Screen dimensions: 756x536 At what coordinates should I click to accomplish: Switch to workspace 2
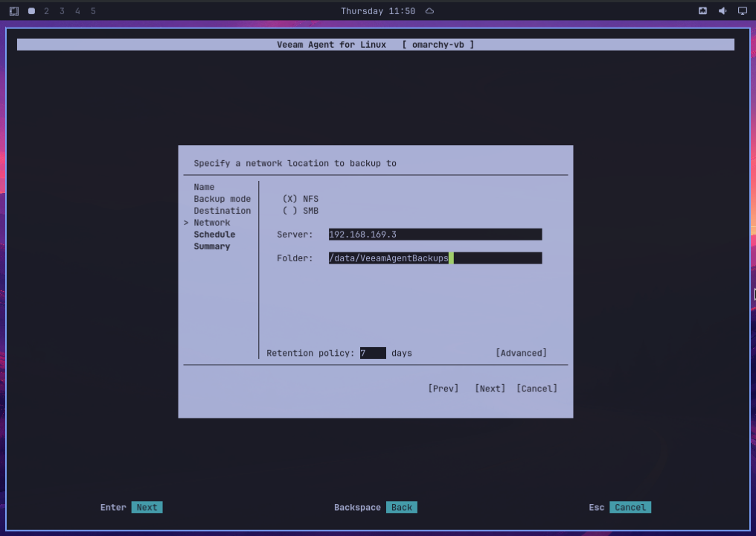point(46,10)
